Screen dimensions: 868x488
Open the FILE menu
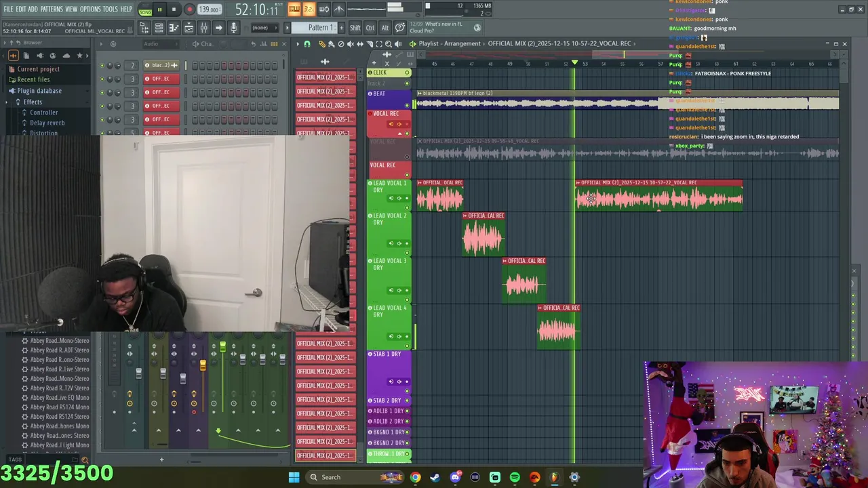8,9
